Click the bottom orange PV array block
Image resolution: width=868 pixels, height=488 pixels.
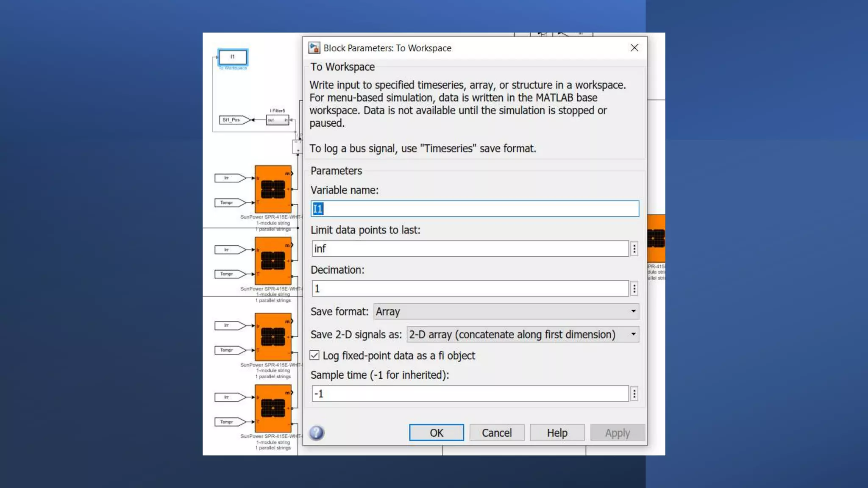tap(273, 408)
